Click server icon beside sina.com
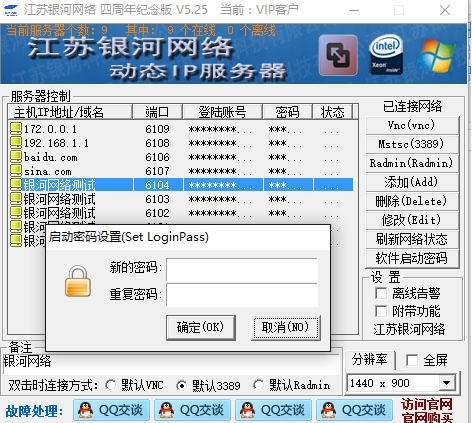 (15, 171)
